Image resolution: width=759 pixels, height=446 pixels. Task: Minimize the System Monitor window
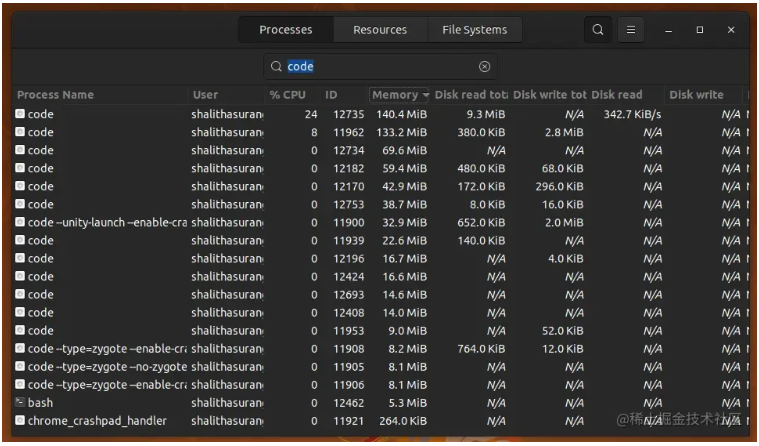point(668,30)
